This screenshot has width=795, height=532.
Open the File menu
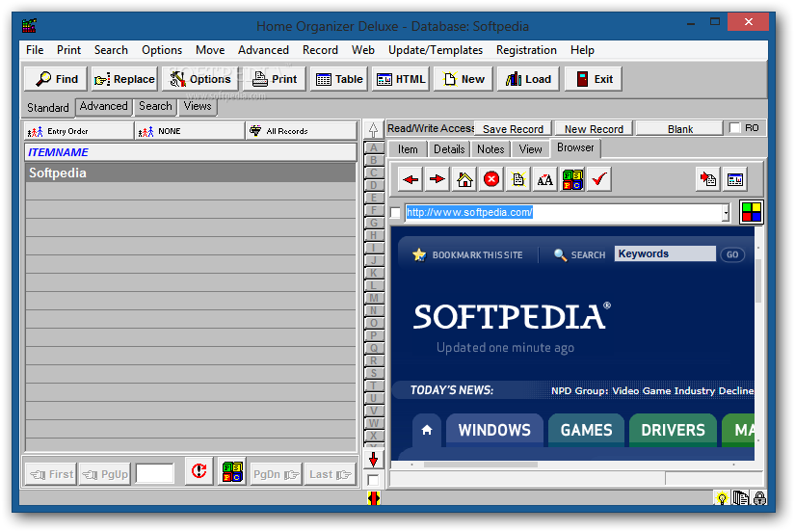point(35,50)
